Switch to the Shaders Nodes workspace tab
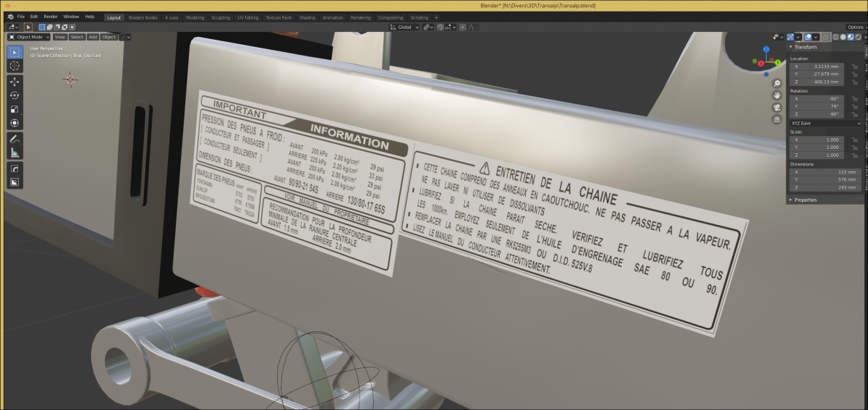Viewport: 868px width, 410px height. (142, 17)
